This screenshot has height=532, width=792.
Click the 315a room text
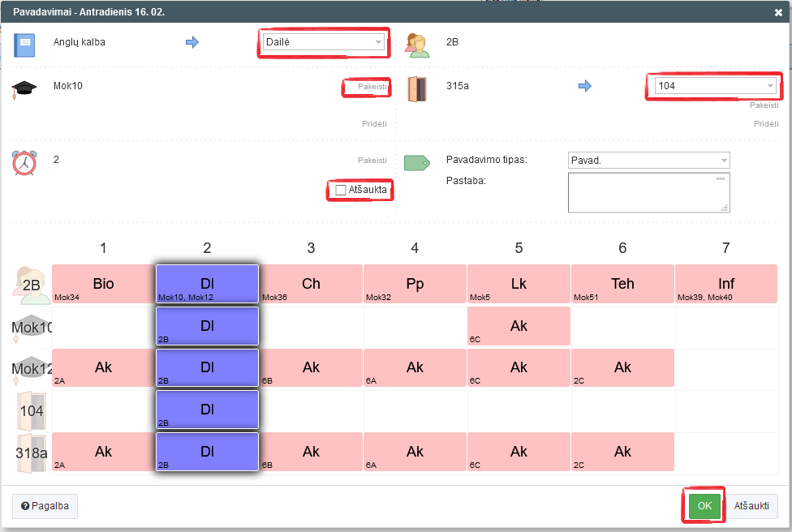[x=457, y=86]
